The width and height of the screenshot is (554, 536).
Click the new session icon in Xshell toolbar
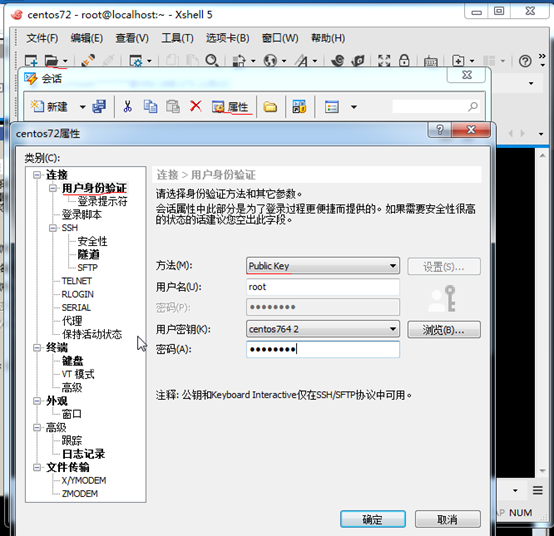[x=31, y=60]
